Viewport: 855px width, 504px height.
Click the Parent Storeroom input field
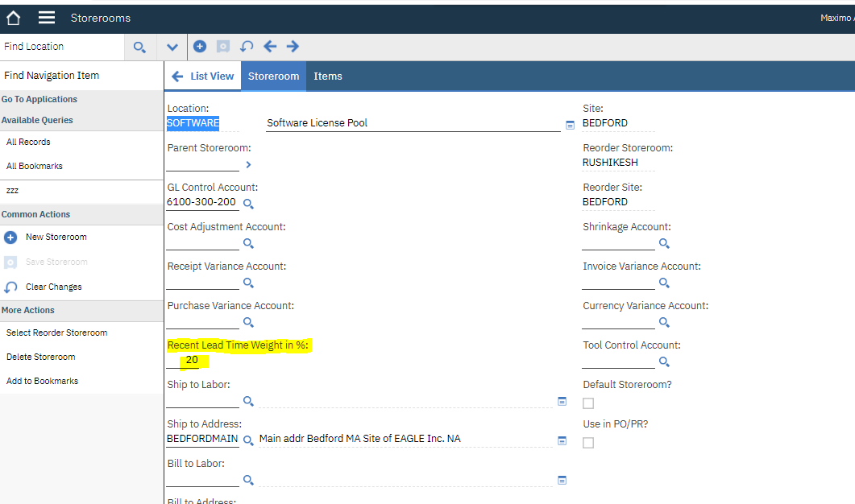(x=202, y=163)
